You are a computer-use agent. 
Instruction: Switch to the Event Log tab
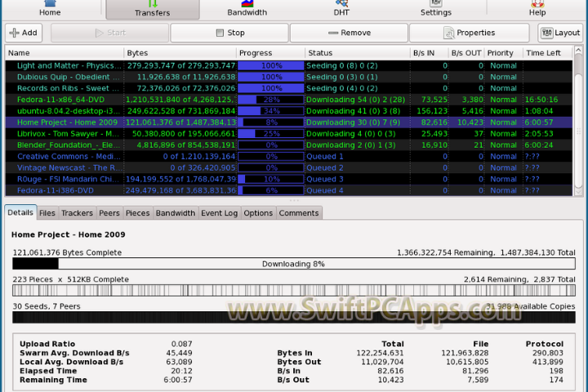tap(220, 213)
